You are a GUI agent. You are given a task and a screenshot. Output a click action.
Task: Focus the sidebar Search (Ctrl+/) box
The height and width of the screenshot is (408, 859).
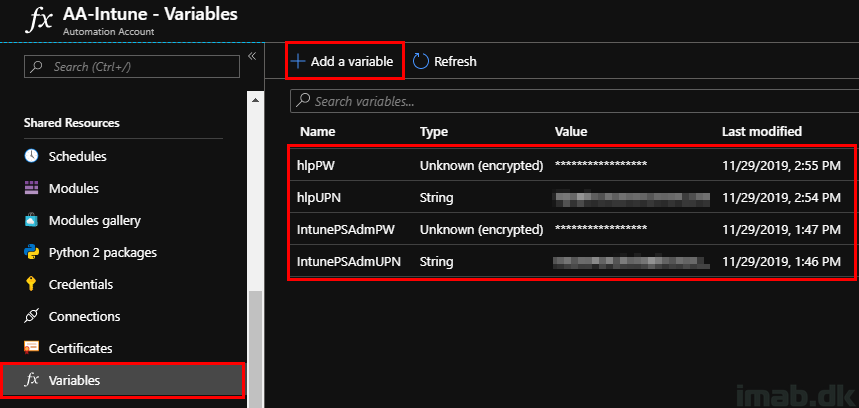pos(132,66)
